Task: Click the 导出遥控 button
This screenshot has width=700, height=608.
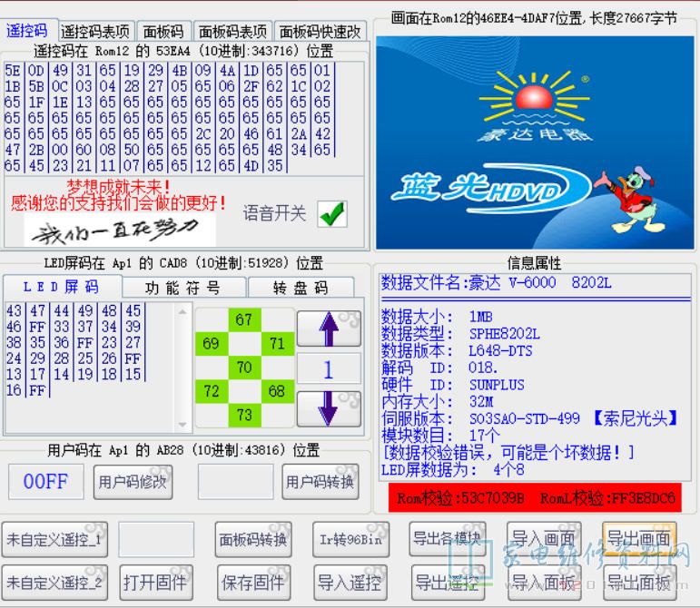Action: [448, 583]
